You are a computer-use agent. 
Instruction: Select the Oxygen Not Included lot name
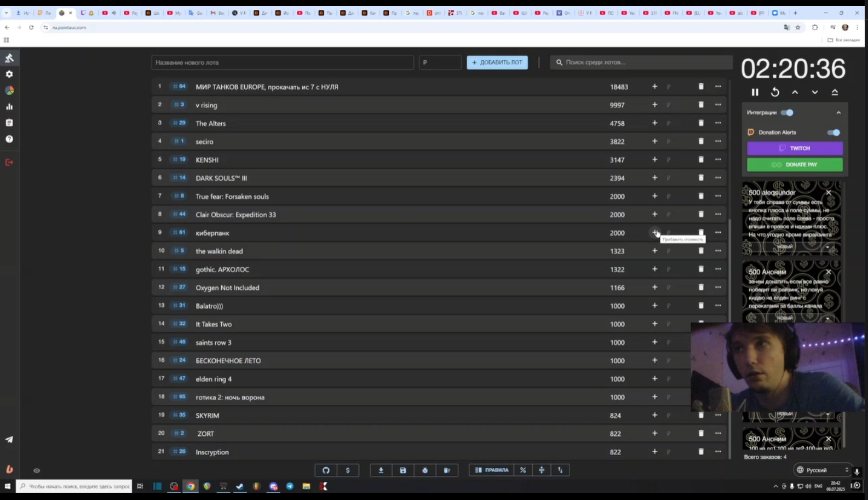(x=227, y=288)
